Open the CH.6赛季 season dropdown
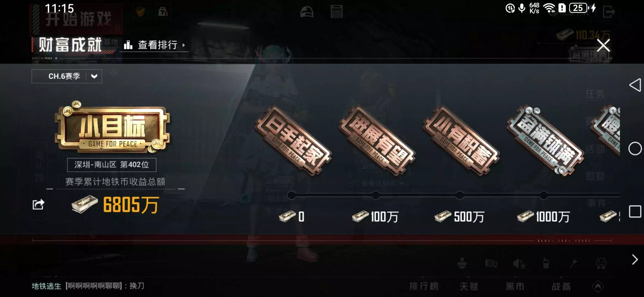The width and height of the screenshot is (644, 297). coord(67,76)
